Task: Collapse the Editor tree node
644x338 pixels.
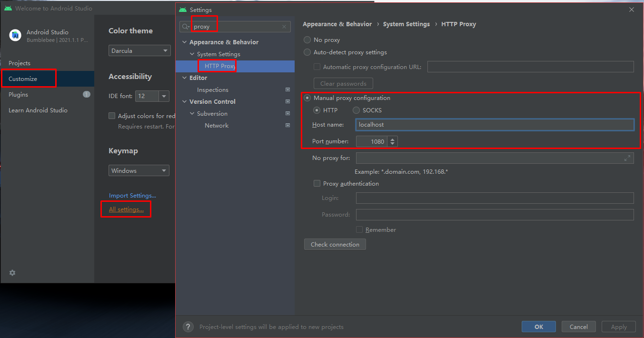Action: [x=185, y=78]
